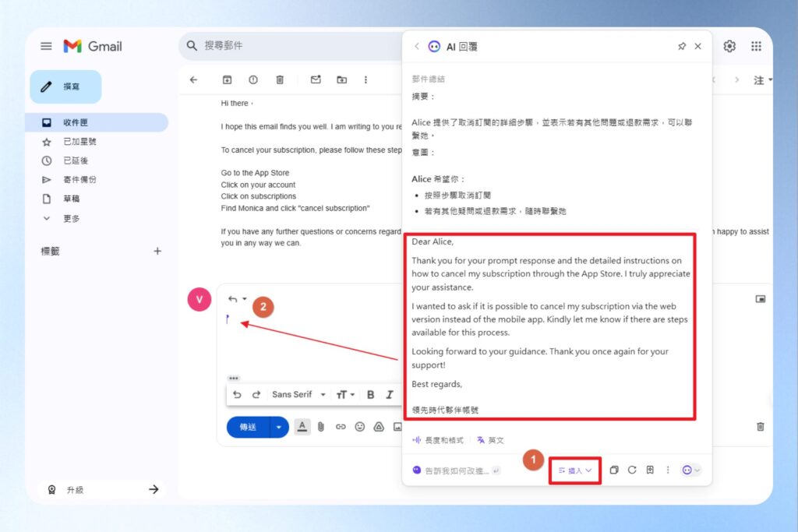
Task: Open the Sans Serif font dropdown
Action: click(298, 395)
